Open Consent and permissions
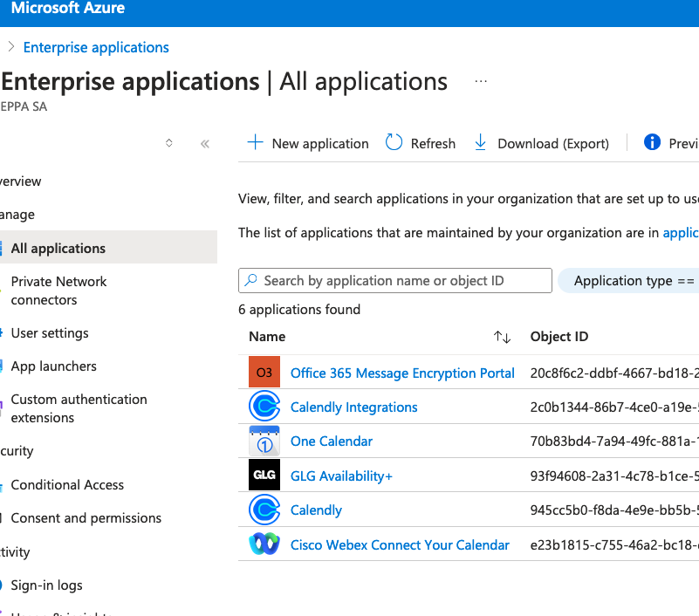Viewport: 699px width, 616px height. pos(86,518)
